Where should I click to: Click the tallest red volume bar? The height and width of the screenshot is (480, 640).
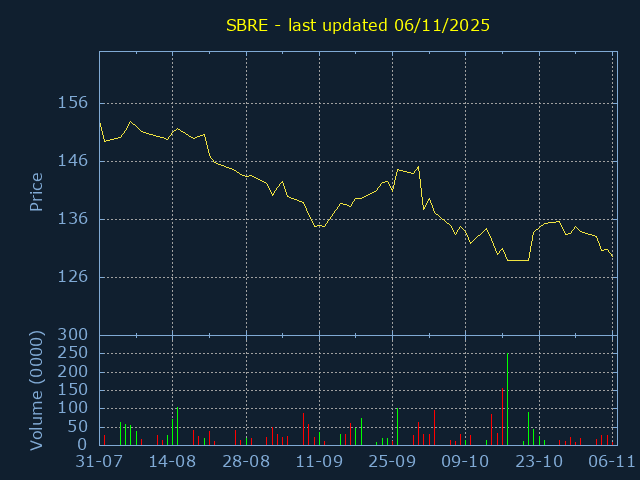502,416
